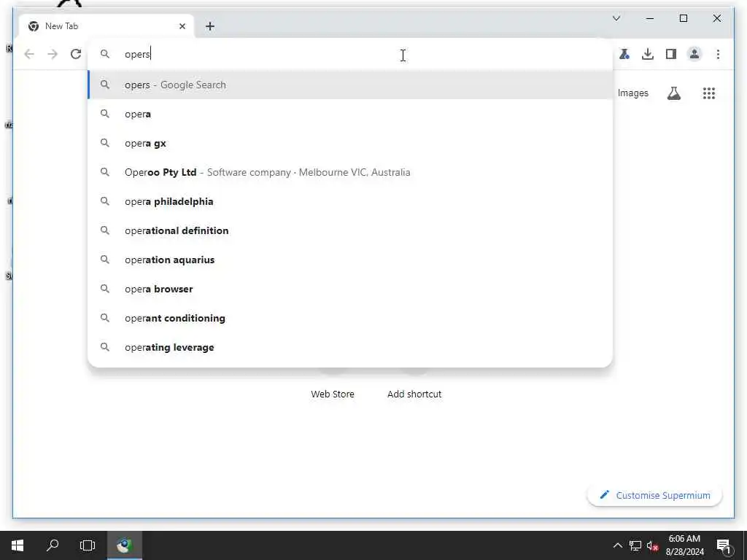Screen dimensions: 747x560
Task: Open the three-dot browser menu
Action: tap(718, 54)
